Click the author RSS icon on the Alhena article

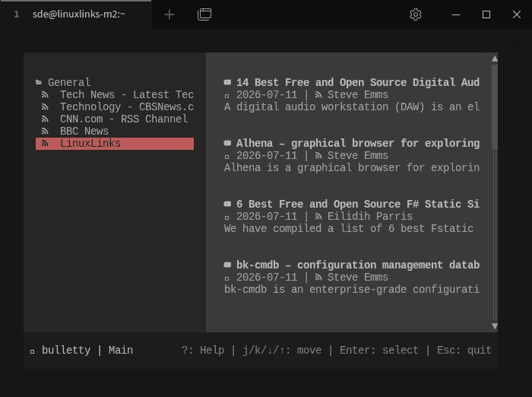[x=318, y=156]
